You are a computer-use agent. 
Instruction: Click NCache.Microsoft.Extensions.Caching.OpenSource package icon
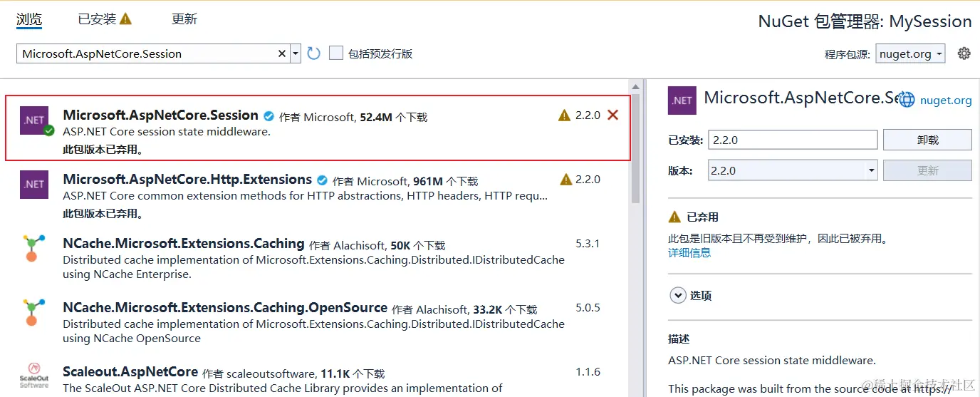coord(32,313)
